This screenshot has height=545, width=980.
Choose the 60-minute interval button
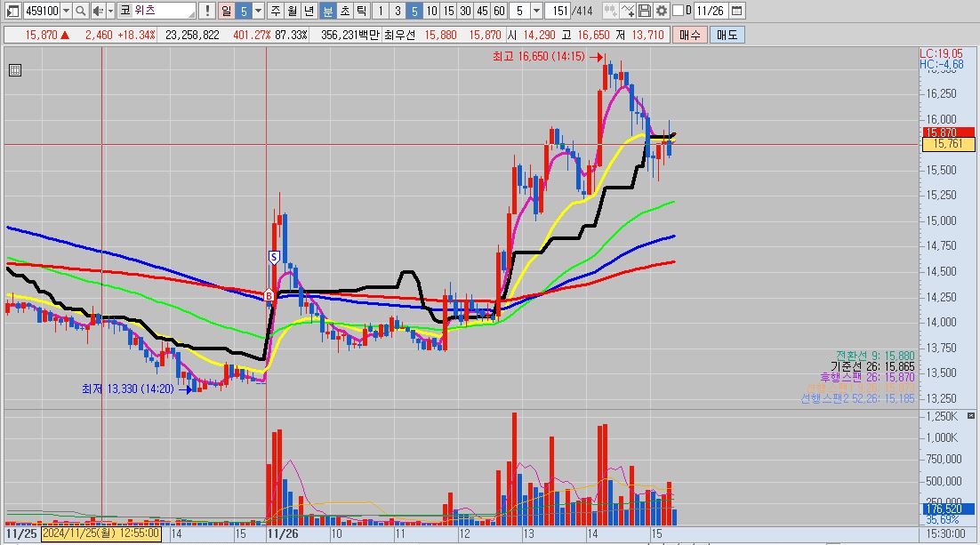[x=499, y=11]
